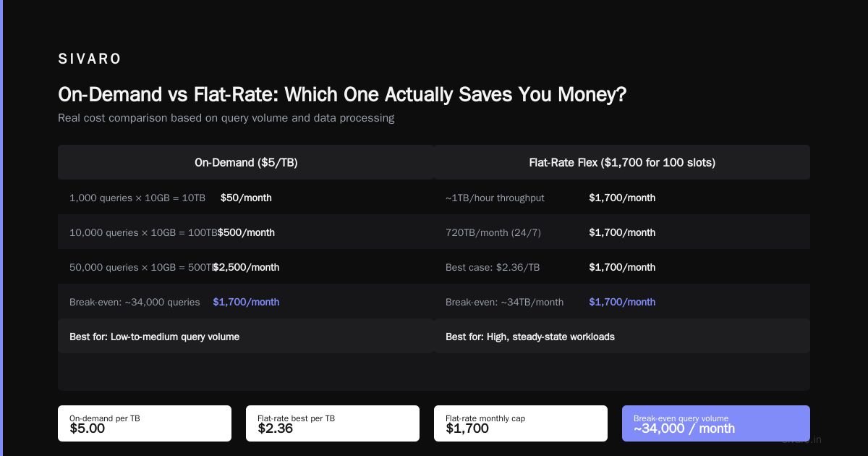Click the '$2,500/month' value
868x456 pixels.
[246, 267]
